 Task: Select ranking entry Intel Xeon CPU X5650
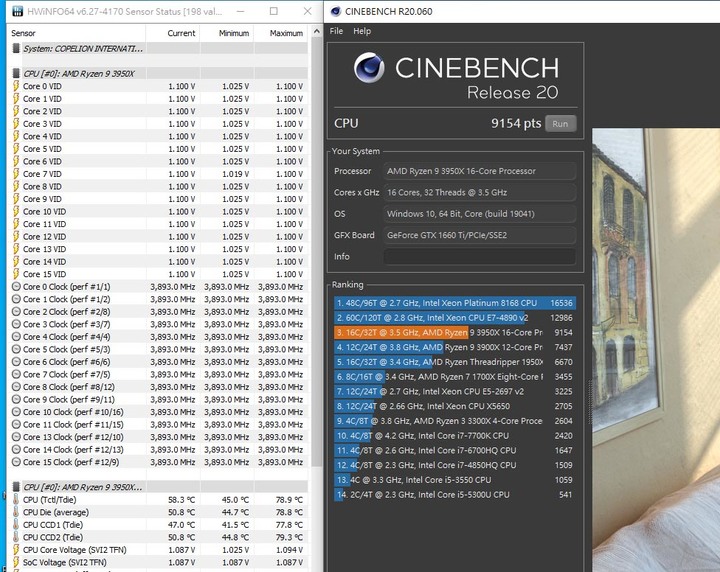[455, 406]
